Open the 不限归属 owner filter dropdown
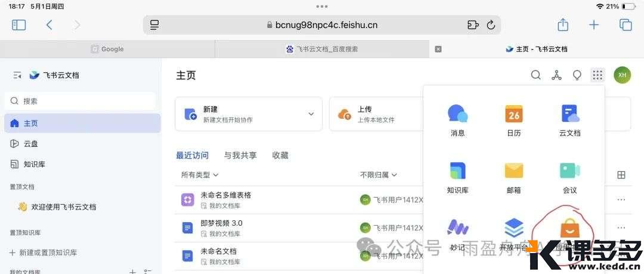The width and height of the screenshot is (644, 274). coord(378,175)
